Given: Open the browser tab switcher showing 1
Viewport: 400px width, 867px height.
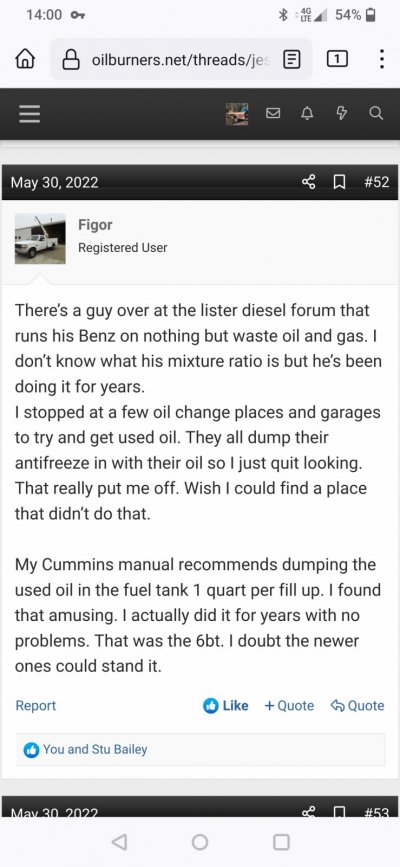Looking at the screenshot, I should (337, 59).
